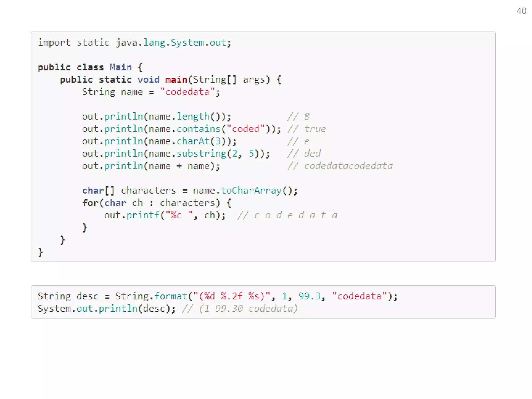Click the Main class name
Viewport: 532px width, 399px height.
pos(121,67)
